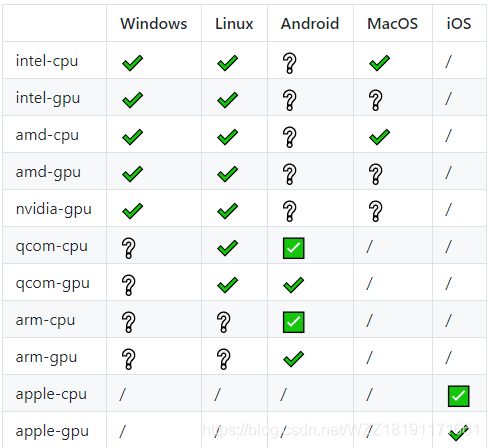Image resolution: width=488 pixels, height=448 pixels.
Task: Click the arm-gpu Android green checkmark
Action: pyautogui.click(x=293, y=359)
